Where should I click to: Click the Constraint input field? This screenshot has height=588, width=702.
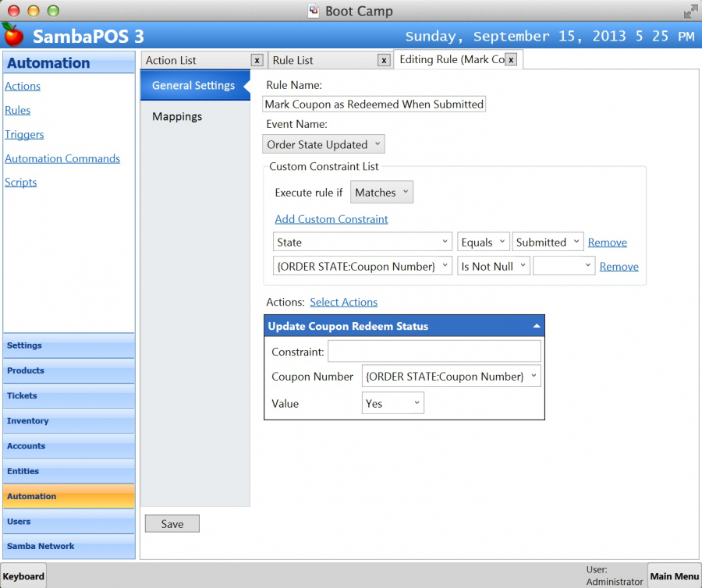[434, 352]
